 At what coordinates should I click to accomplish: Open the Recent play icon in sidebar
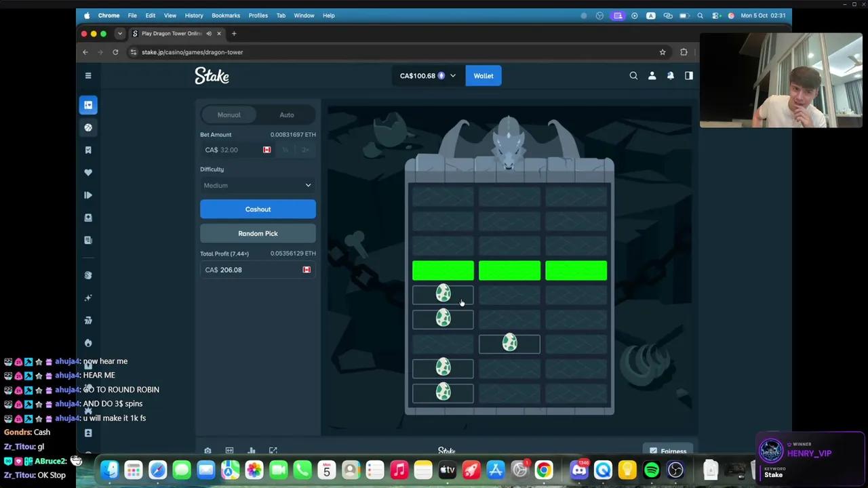(88, 195)
